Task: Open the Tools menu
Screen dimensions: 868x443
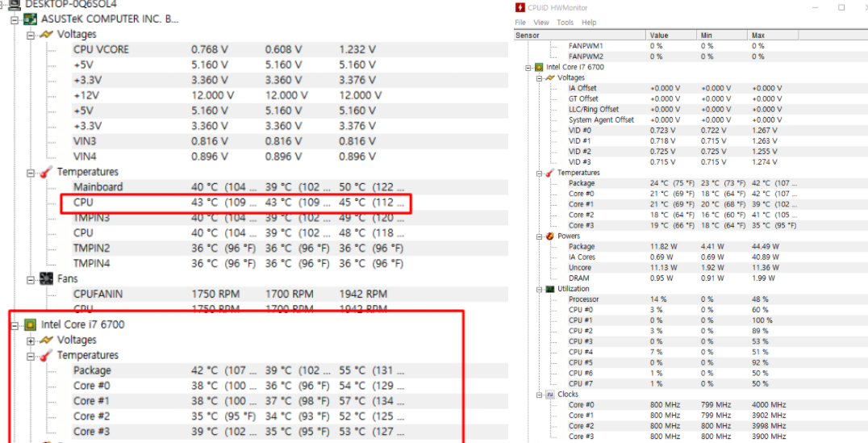Action: pos(565,22)
